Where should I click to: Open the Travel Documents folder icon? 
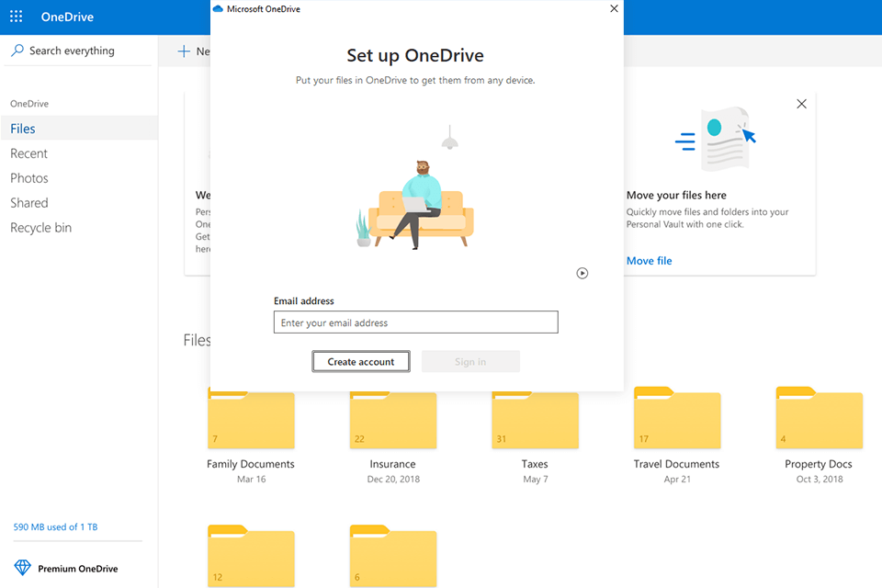677,417
